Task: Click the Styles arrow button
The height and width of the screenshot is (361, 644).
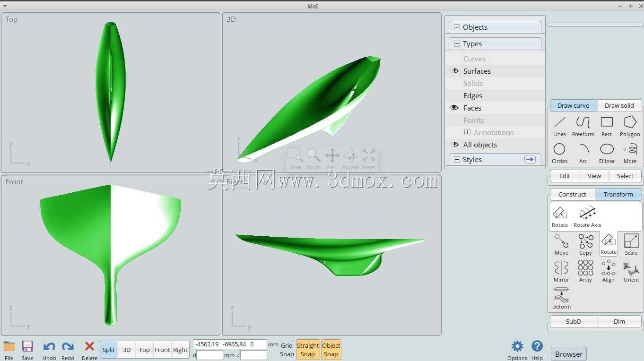Action: [x=530, y=160]
